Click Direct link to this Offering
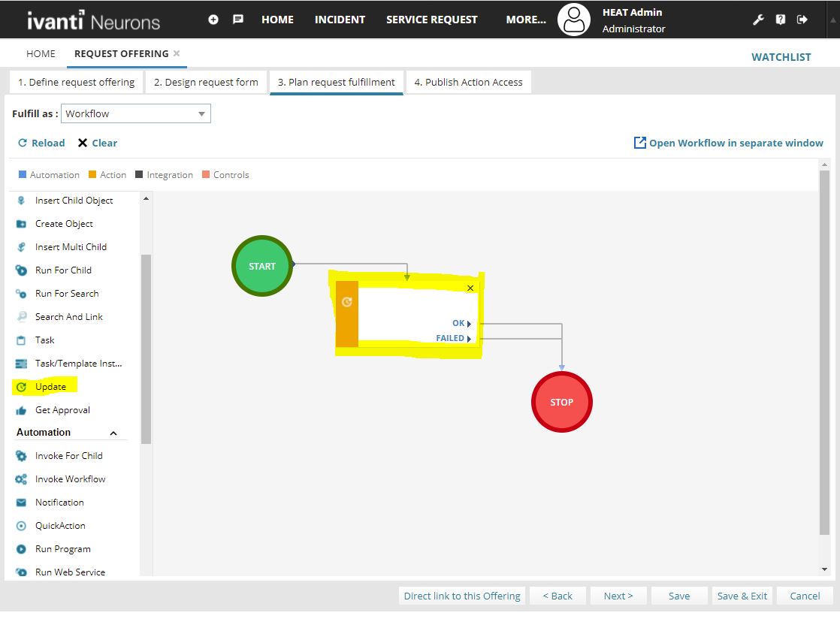 tap(461, 596)
